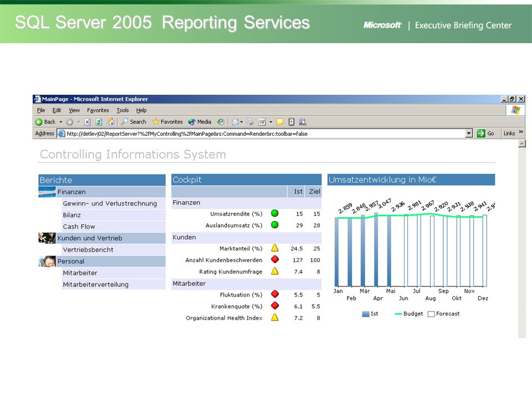
Task: Click the red indicator for Krankenquote
Action: [x=275, y=306]
